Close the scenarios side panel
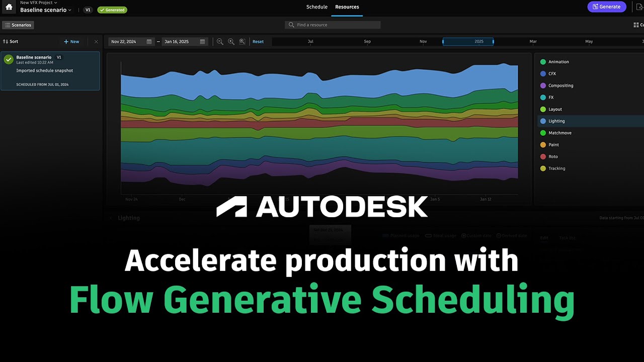Viewport: 644px width, 362px height. tap(96, 42)
